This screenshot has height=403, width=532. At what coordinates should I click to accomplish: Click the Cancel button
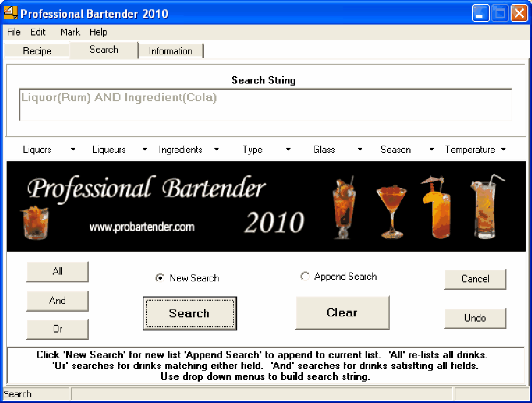point(475,279)
